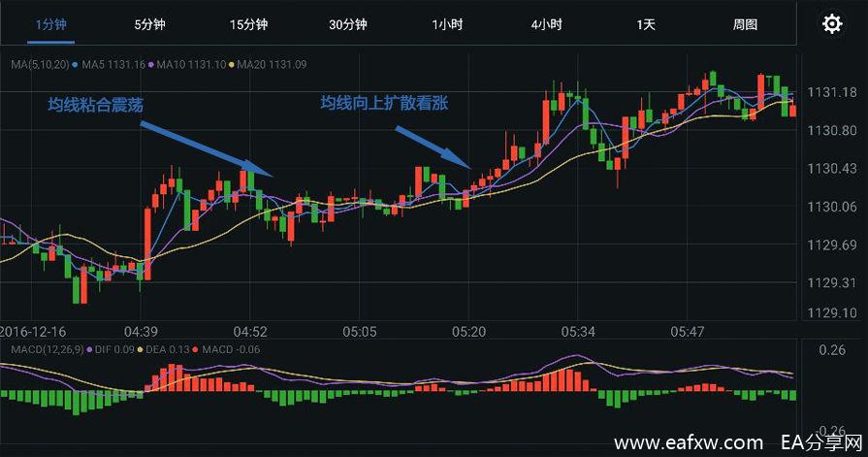
Task: Click the 1129.10 price axis label
Action: click(x=832, y=313)
